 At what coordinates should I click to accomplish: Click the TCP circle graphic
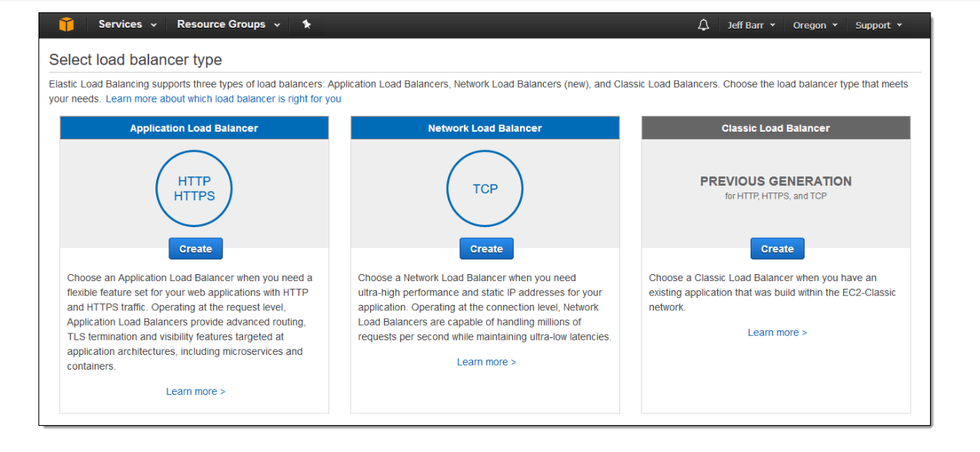pos(485,189)
